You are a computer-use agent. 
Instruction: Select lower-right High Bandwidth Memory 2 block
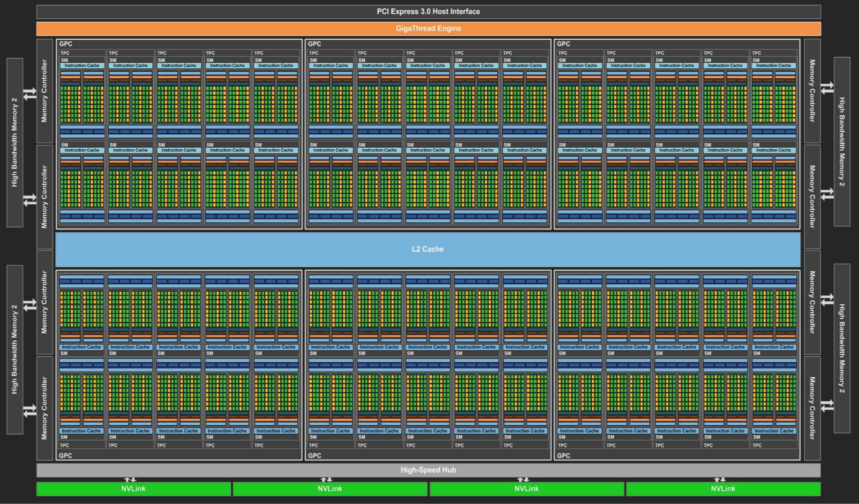pyautogui.click(x=842, y=348)
